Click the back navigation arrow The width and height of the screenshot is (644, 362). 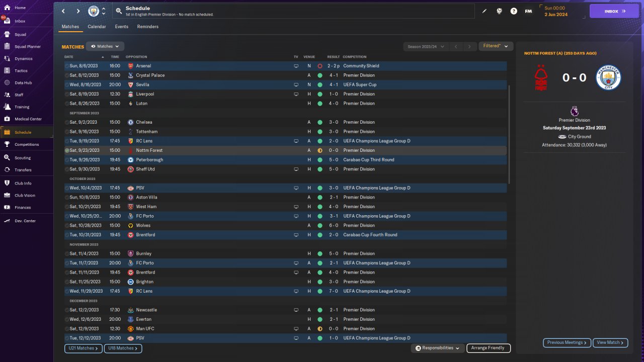point(63,11)
